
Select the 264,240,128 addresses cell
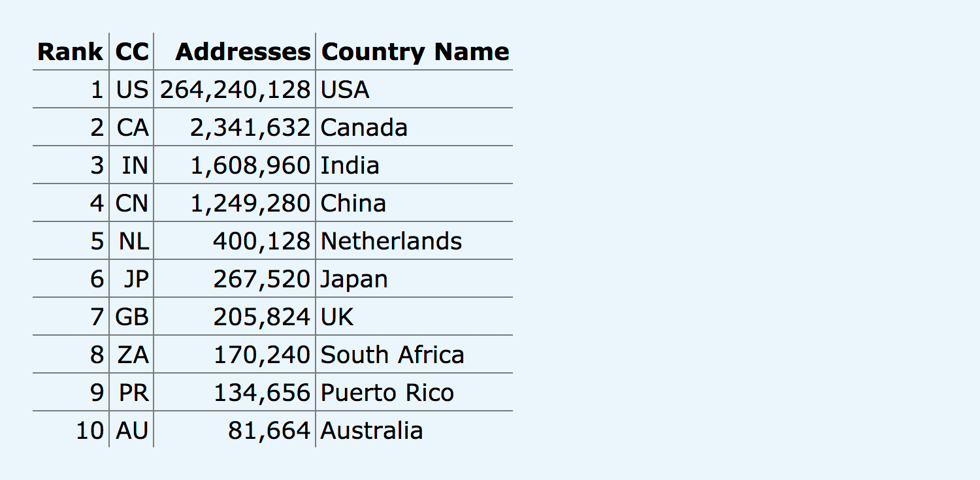click(235, 89)
